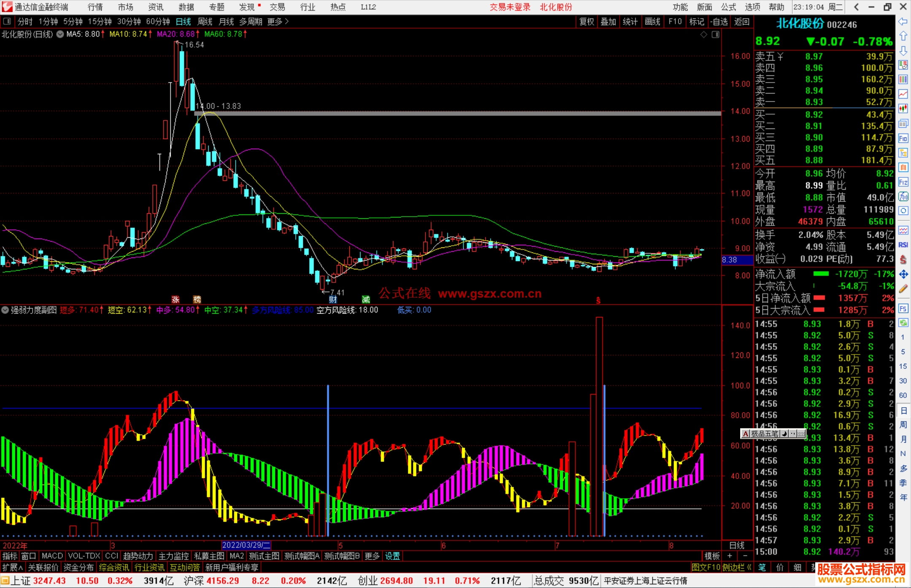
Task: Click the minus button next to 模板
Action: [745, 556]
